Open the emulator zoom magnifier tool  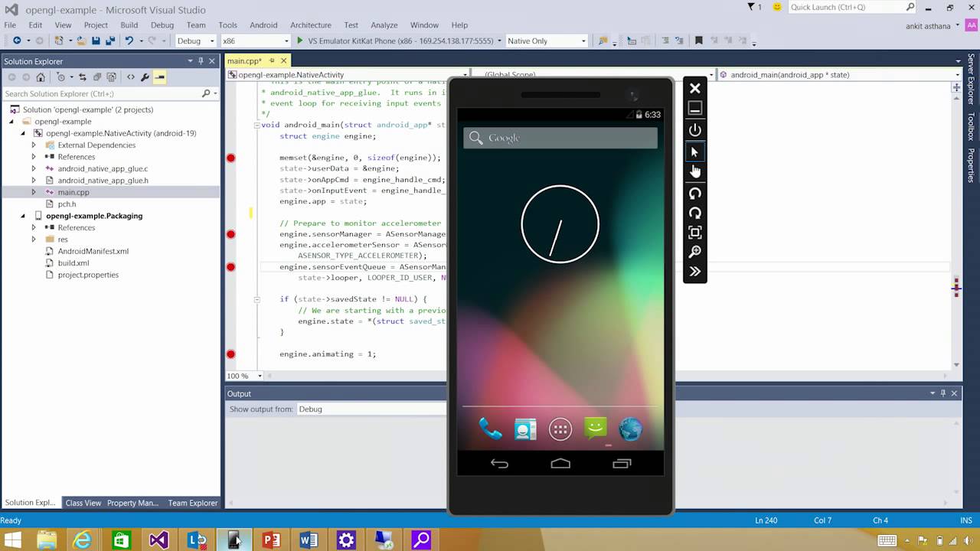[x=694, y=252]
